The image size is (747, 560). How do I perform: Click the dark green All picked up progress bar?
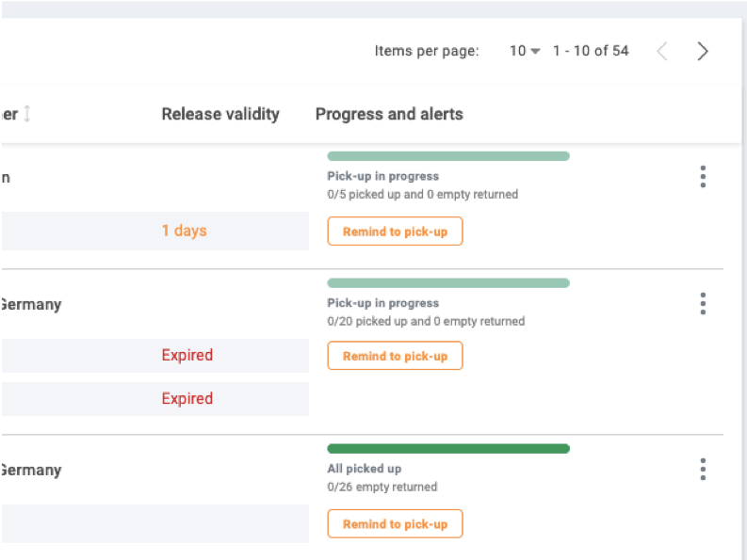448,449
